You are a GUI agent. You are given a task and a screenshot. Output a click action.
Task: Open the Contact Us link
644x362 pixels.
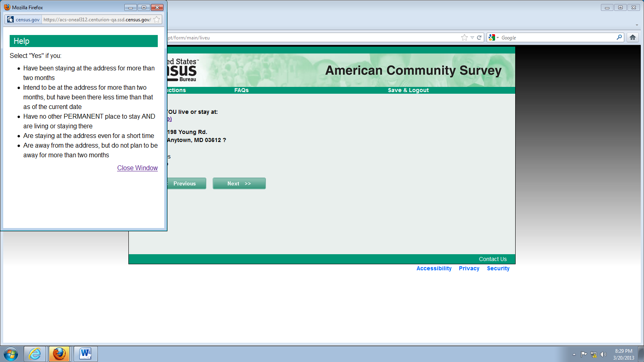pyautogui.click(x=493, y=259)
